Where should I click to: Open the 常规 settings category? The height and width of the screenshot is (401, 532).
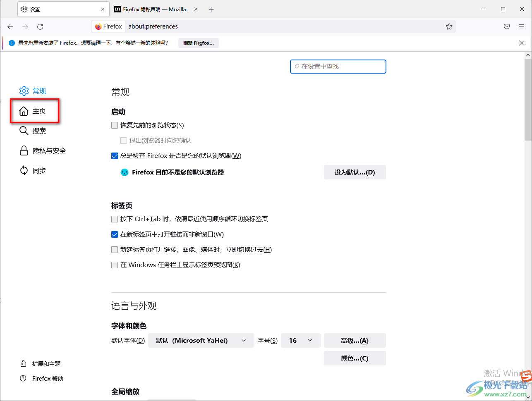[33, 91]
